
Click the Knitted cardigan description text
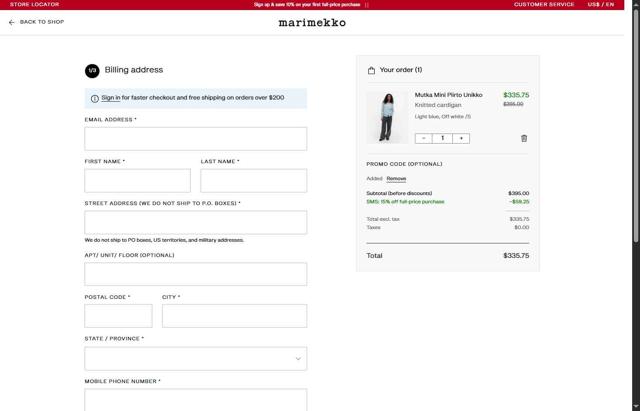(438, 105)
